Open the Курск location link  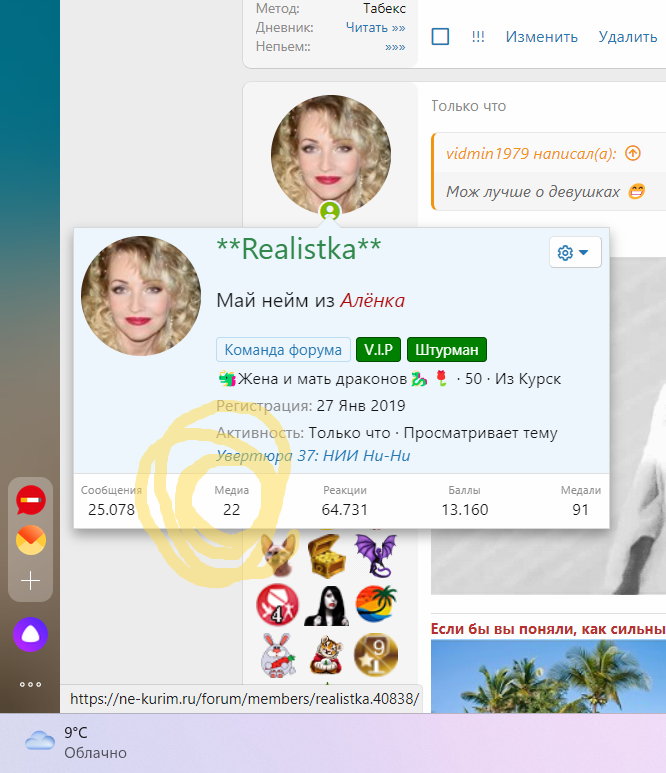540,379
